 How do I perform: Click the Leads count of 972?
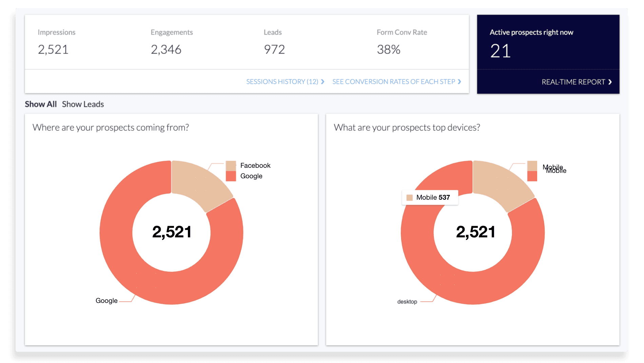[274, 50]
